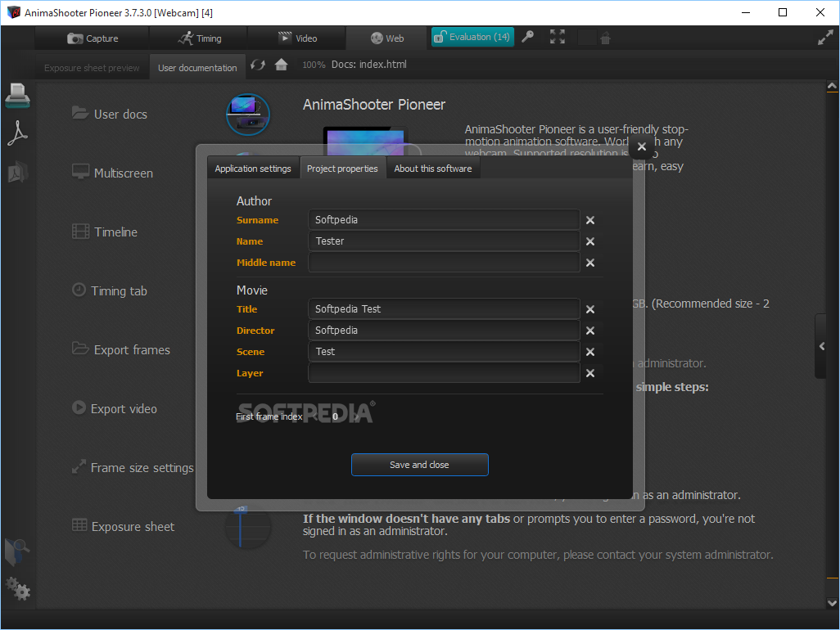Viewport: 840px width, 630px height.
Task: Click the First frame index value 0
Action: pyautogui.click(x=336, y=416)
